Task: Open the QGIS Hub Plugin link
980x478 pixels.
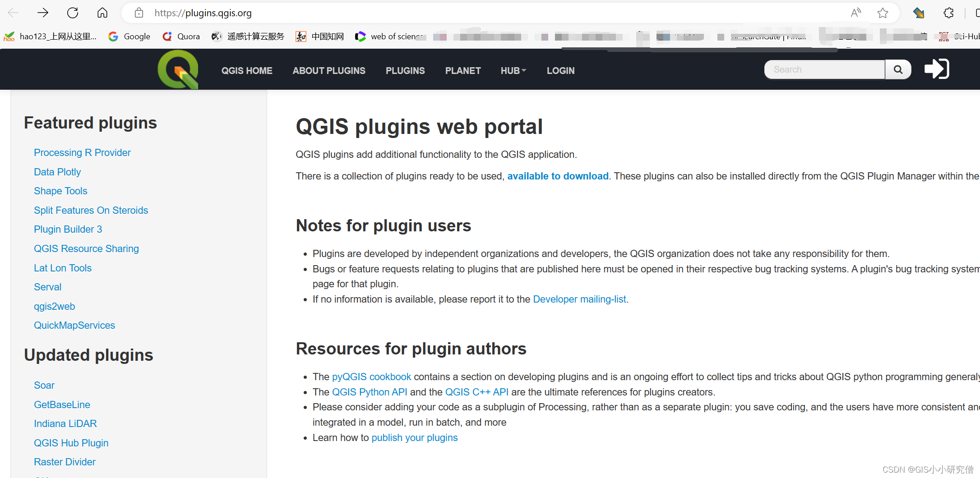Action: 71,443
